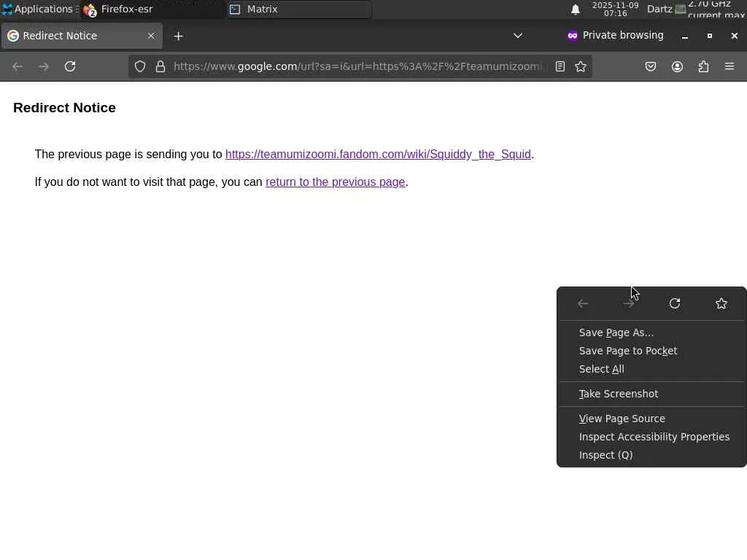This screenshot has width=747, height=560.
Task: Click the padlock site security icon
Action: click(x=160, y=66)
